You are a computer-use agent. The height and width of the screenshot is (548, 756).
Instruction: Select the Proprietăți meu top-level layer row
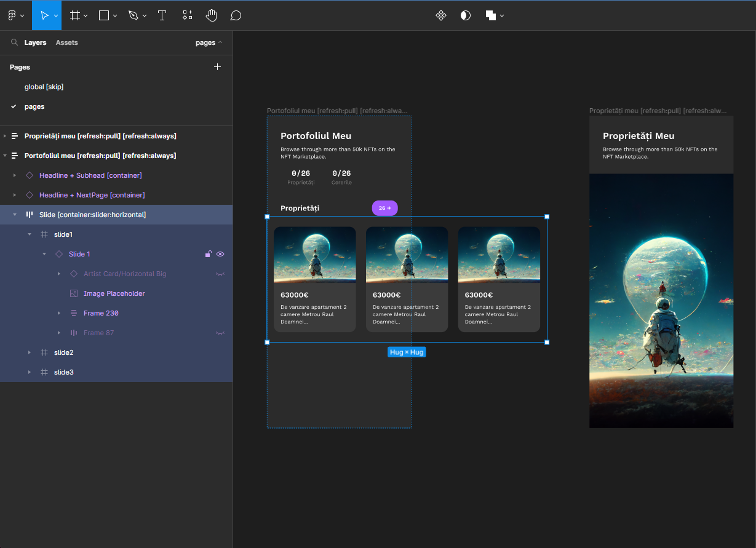point(116,136)
